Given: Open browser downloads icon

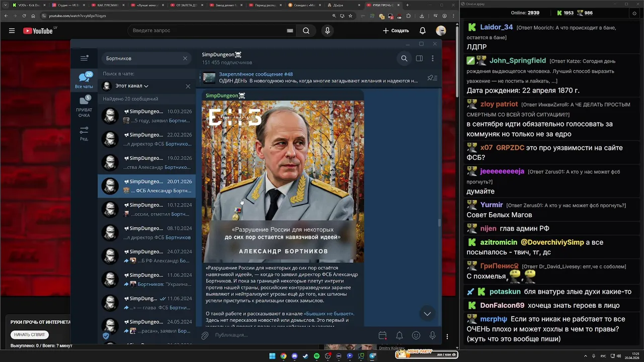Looking at the screenshot, I should 422,16.
